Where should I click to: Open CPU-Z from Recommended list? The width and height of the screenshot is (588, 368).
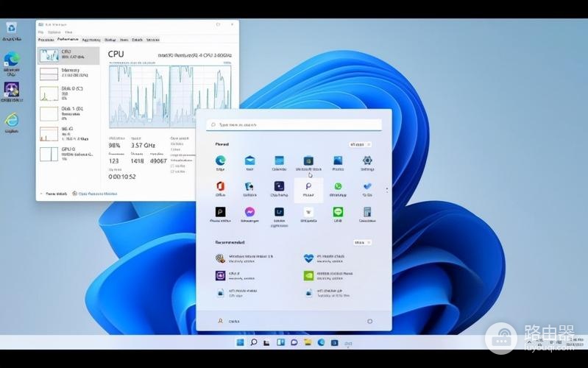click(x=235, y=276)
